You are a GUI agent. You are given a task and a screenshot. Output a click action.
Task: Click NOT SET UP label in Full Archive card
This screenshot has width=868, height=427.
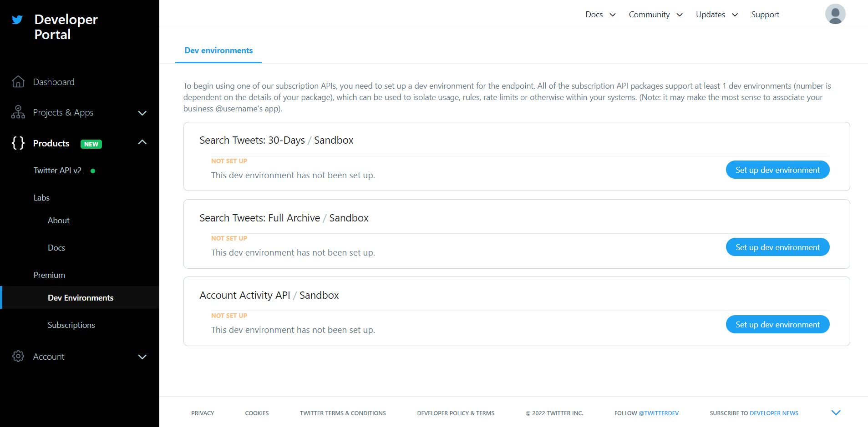[229, 238]
